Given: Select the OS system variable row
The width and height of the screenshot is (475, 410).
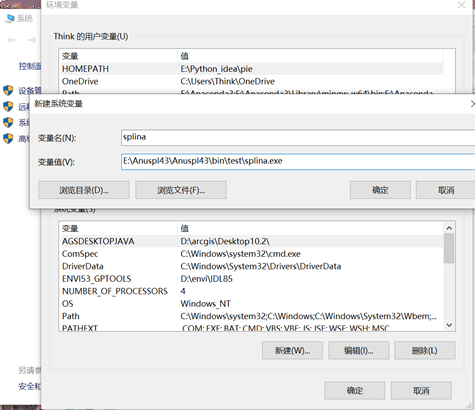Looking at the screenshot, I should tap(252, 304).
